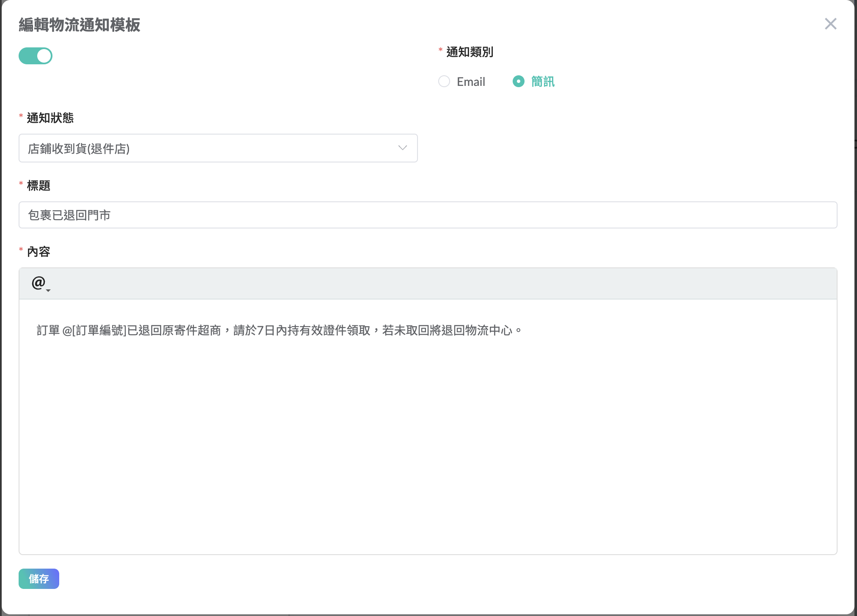Open the small caret beside the @ icon
Viewport: 857px width, 616px height.
point(48,290)
